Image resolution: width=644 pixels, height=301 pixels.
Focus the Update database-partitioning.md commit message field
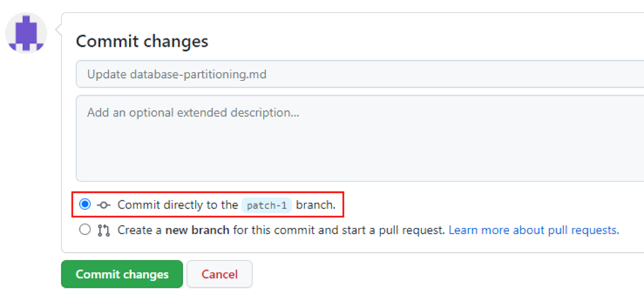pos(357,75)
